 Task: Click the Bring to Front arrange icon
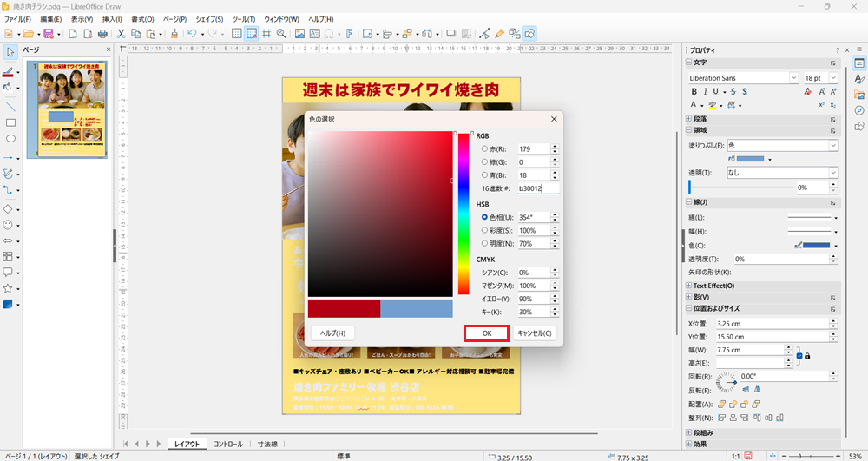point(721,404)
